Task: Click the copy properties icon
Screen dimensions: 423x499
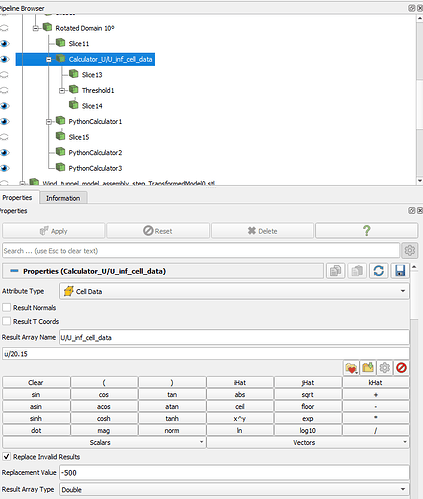Action: point(335,271)
